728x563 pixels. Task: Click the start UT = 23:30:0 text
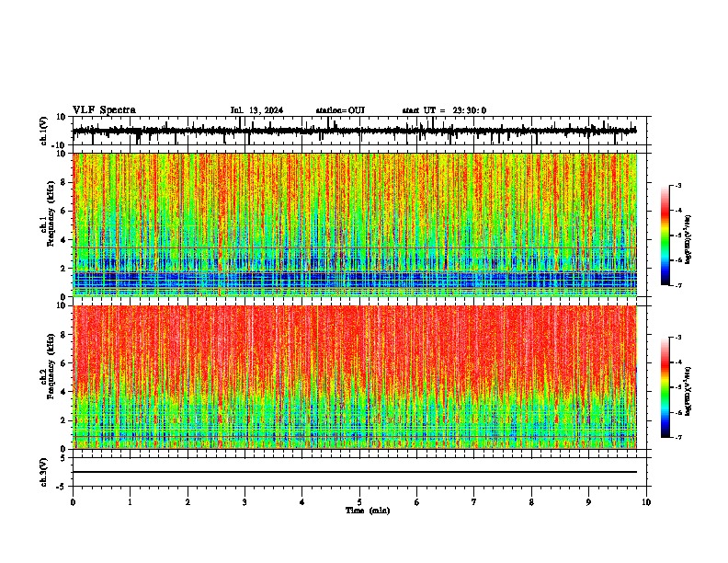(444, 110)
